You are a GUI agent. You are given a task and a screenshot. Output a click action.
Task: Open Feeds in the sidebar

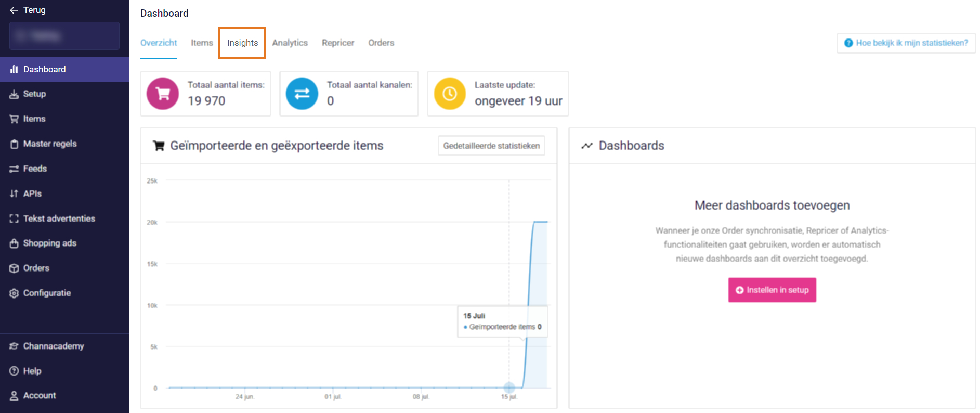point(64,169)
